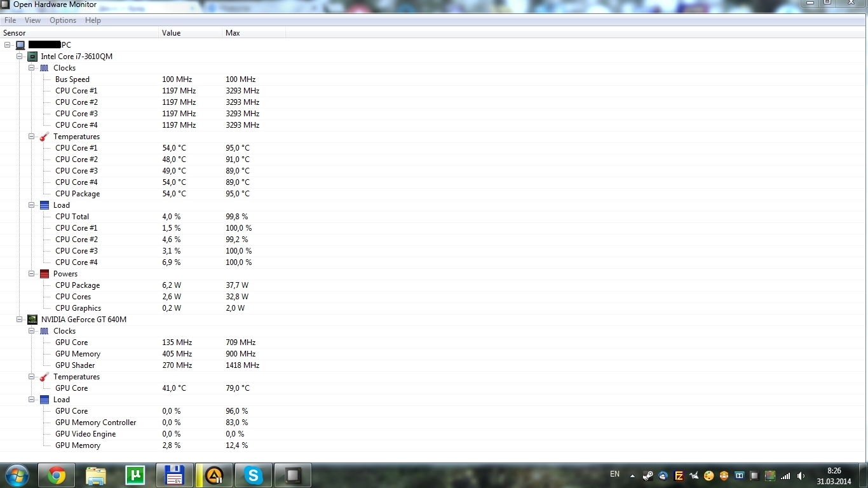The width and height of the screenshot is (868, 488).
Task: Click the blue bars icon beside CPU Load
Action: [44, 205]
